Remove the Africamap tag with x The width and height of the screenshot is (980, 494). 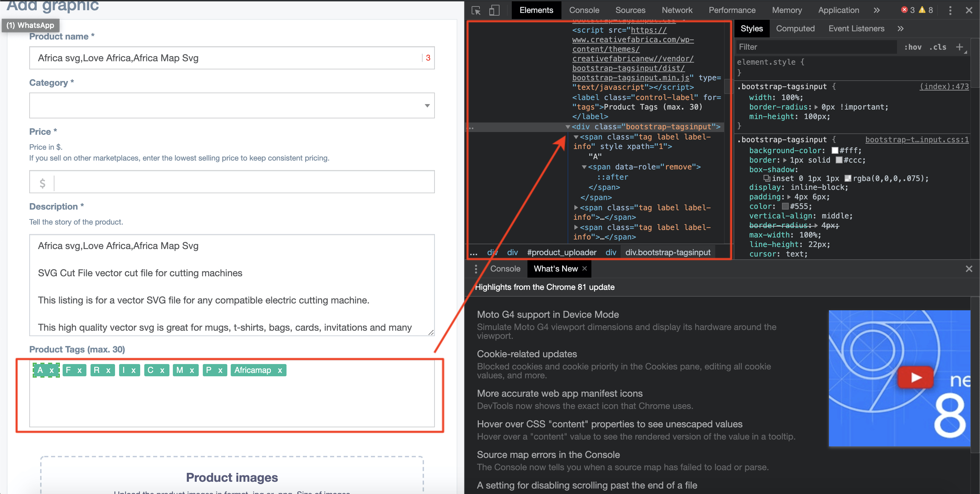280,370
